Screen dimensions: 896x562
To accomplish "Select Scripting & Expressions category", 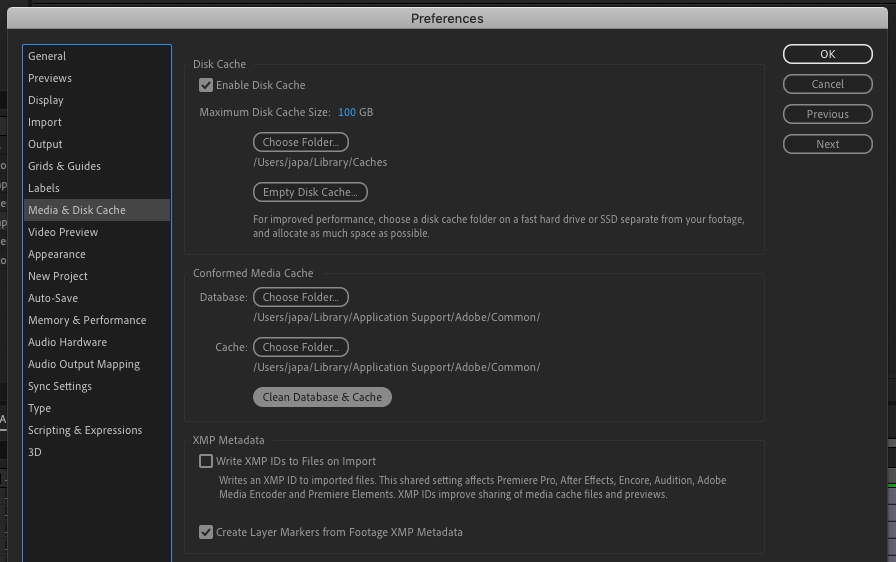I will pyautogui.click(x=97, y=430).
